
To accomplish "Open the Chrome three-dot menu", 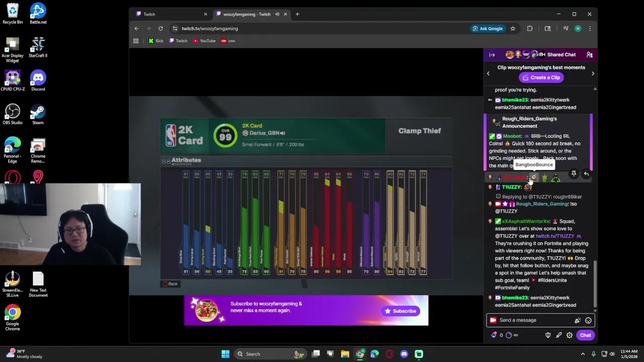I will pyautogui.click(x=590, y=29).
